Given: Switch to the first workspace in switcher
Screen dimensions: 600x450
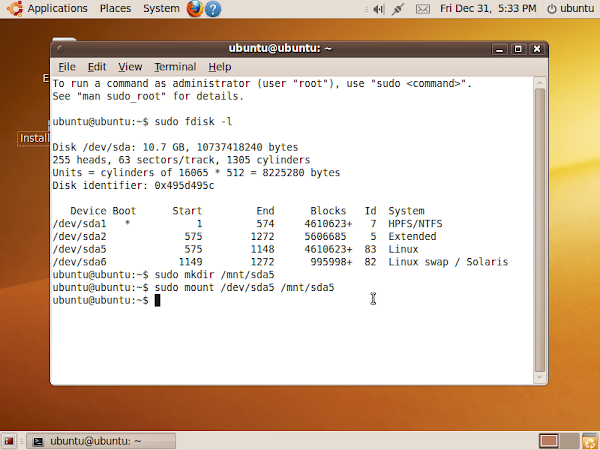Looking at the screenshot, I should (548, 441).
